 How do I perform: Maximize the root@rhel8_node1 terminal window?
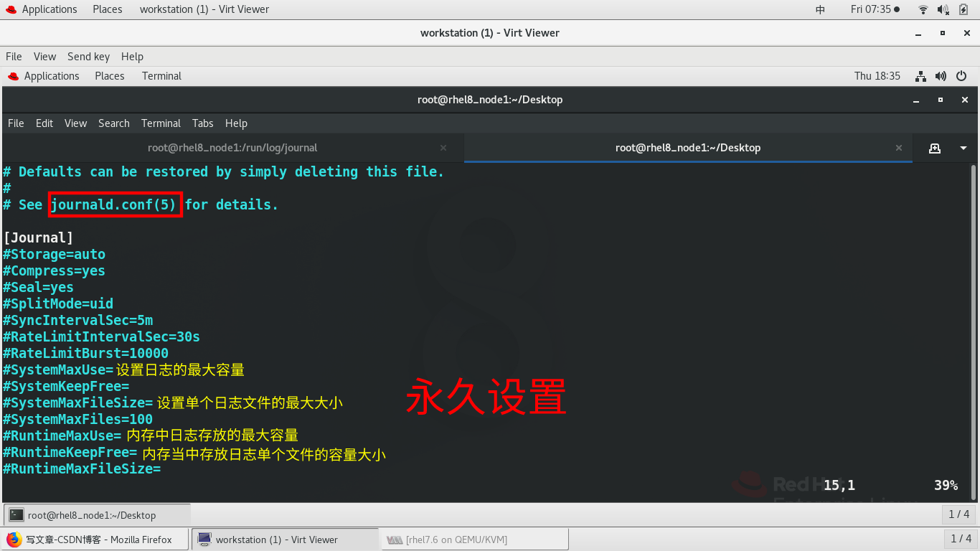941,100
